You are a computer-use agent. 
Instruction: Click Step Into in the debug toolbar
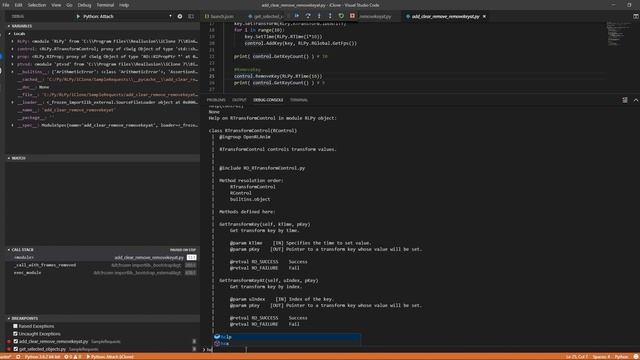(319, 16)
